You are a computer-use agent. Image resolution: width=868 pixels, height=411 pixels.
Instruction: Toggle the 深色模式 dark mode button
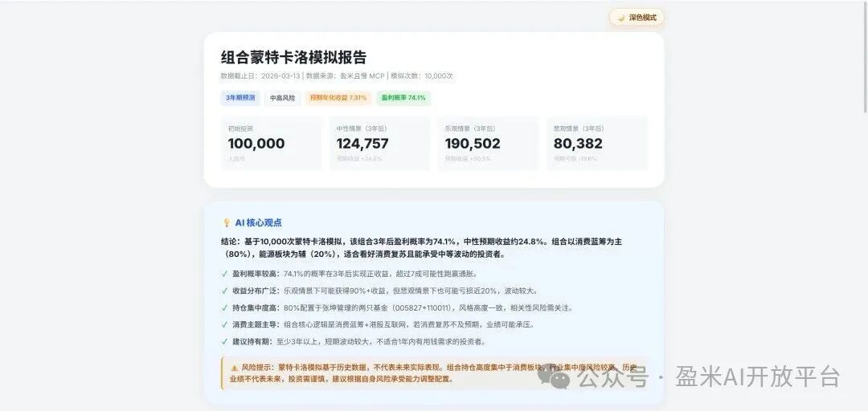[636, 18]
